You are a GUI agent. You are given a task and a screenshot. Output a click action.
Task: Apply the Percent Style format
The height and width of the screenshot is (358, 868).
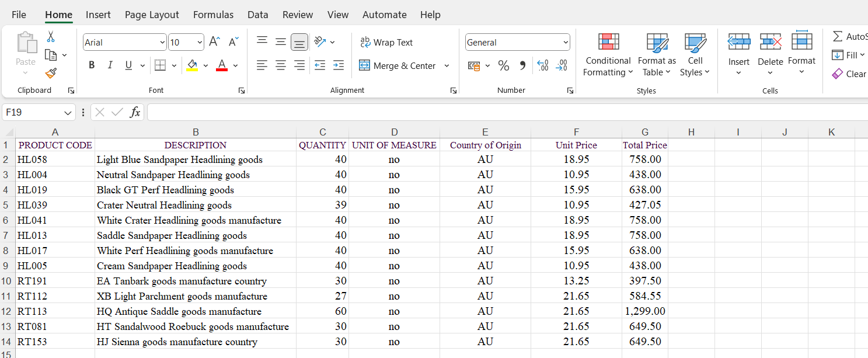point(504,65)
